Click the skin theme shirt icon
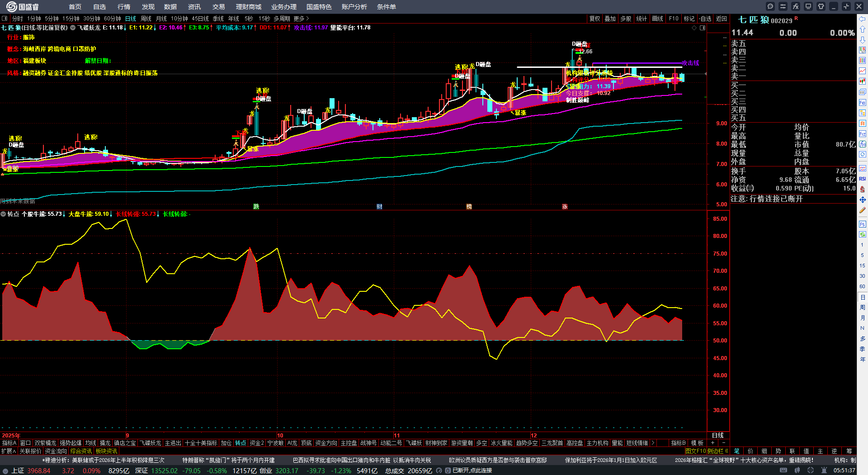 (x=821, y=6)
